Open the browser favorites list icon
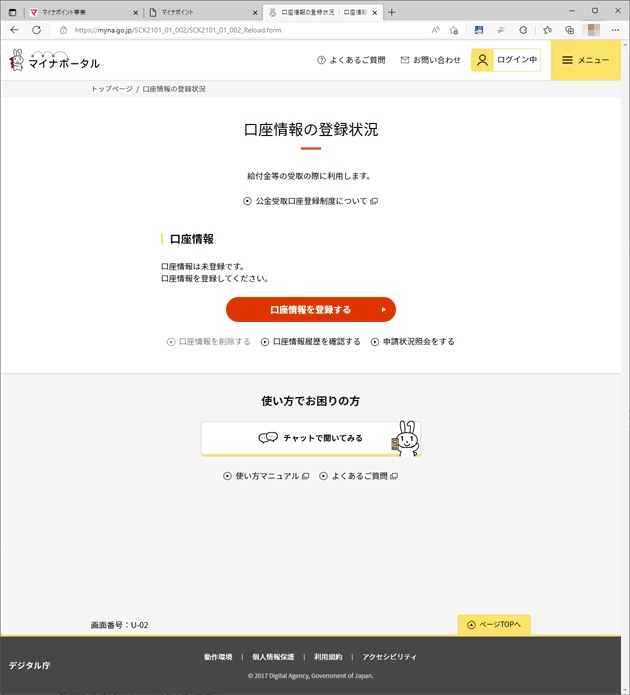The height and width of the screenshot is (695, 630). point(548,30)
